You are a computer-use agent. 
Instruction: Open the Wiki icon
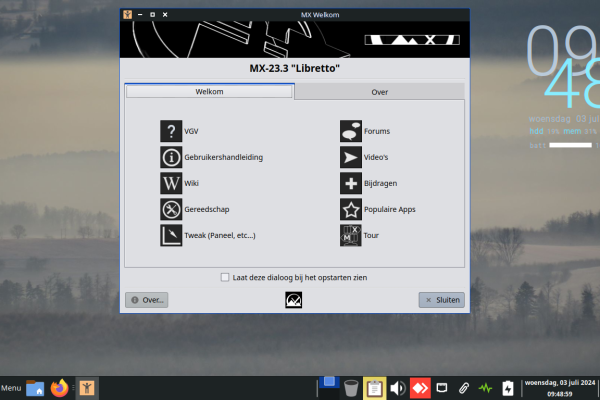tap(170, 183)
